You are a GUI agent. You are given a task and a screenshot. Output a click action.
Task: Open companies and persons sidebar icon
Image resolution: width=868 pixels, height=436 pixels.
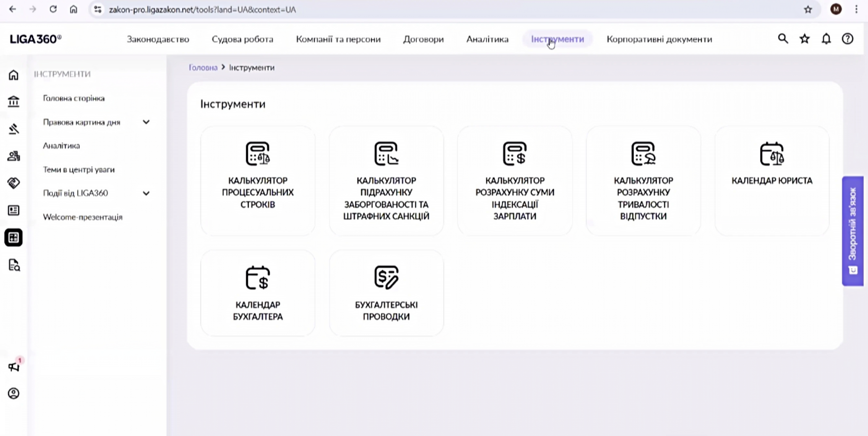pyautogui.click(x=13, y=156)
